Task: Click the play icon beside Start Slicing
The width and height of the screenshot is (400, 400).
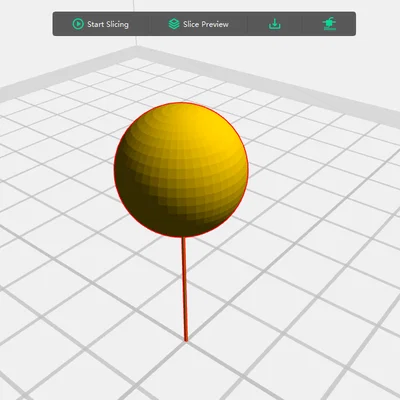Action: click(78, 24)
